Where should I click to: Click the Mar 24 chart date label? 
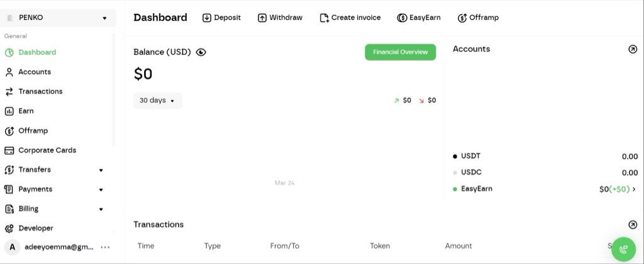[x=284, y=183]
